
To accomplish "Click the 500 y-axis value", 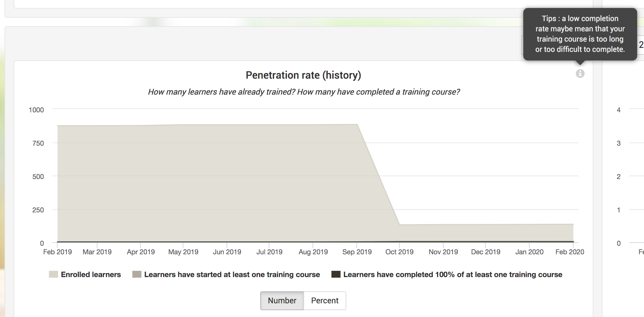I will click(38, 177).
